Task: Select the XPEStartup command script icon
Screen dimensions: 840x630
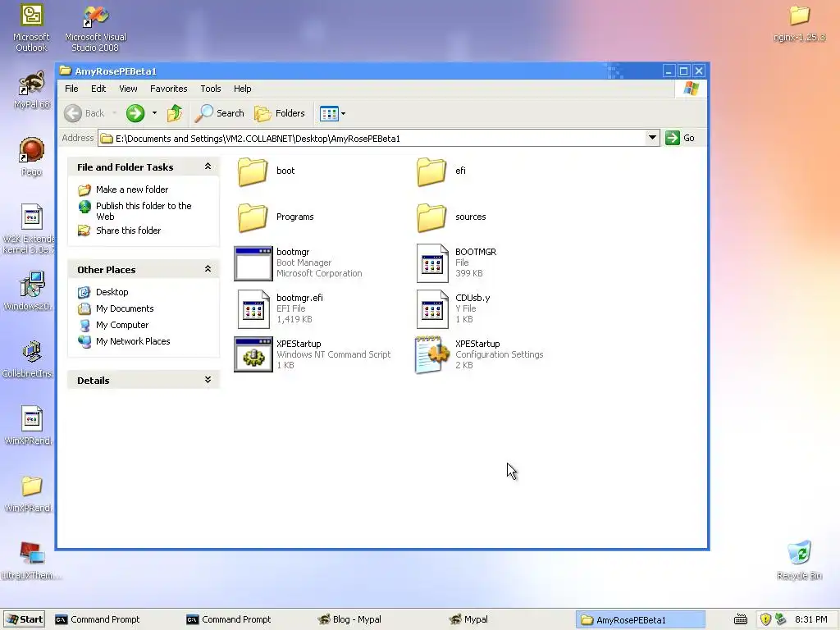Action: (253, 354)
